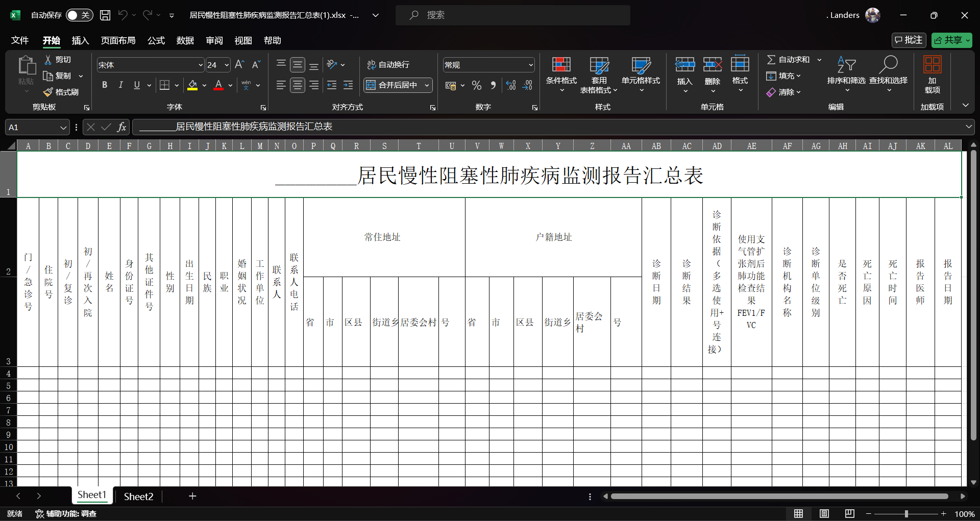The height and width of the screenshot is (521, 980).
Task: Expand the formula bar
Action: click(968, 127)
